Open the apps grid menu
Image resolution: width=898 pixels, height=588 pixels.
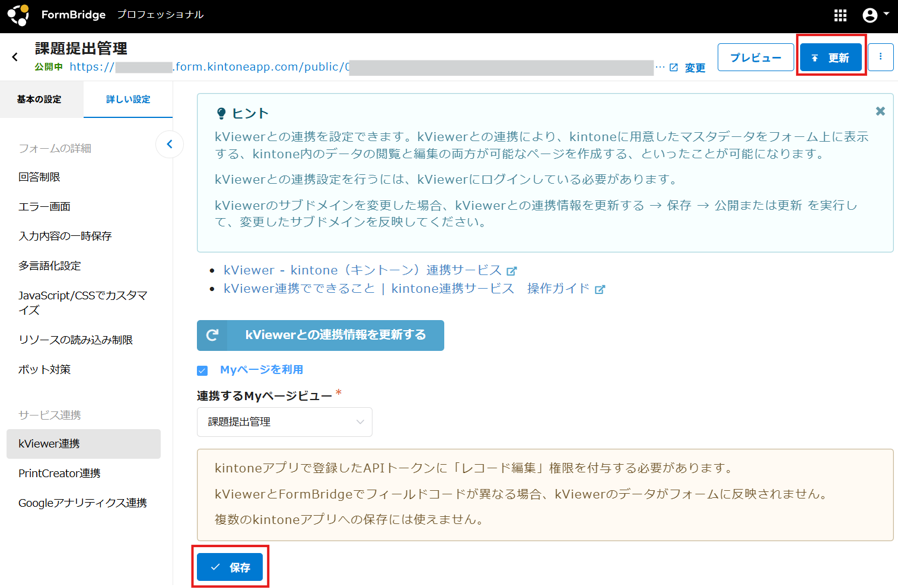tap(840, 15)
